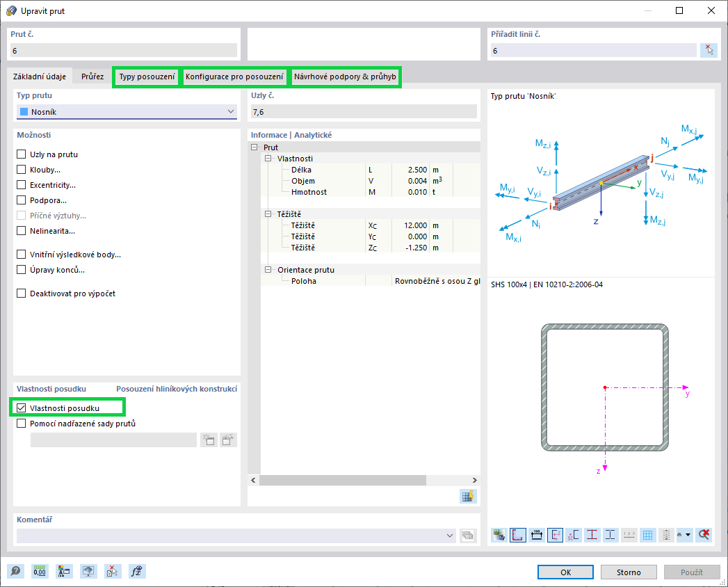728x587 pixels.
Task: Click the new item icon next to member set field
Action: [x=209, y=440]
